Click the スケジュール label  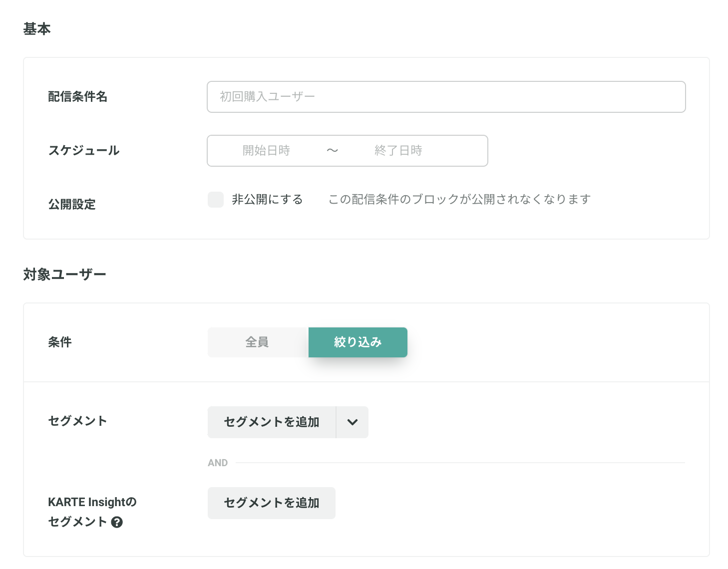click(x=84, y=151)
